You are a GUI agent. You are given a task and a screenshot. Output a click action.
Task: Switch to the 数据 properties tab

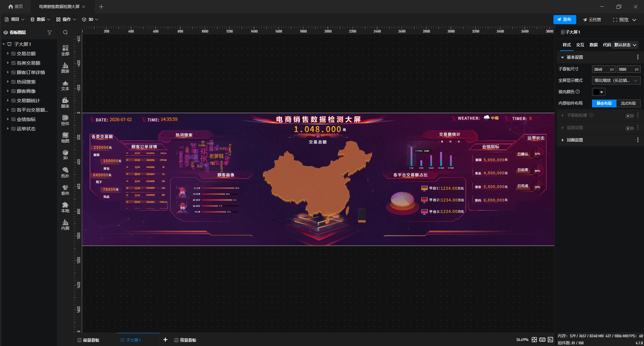[593, 45]
